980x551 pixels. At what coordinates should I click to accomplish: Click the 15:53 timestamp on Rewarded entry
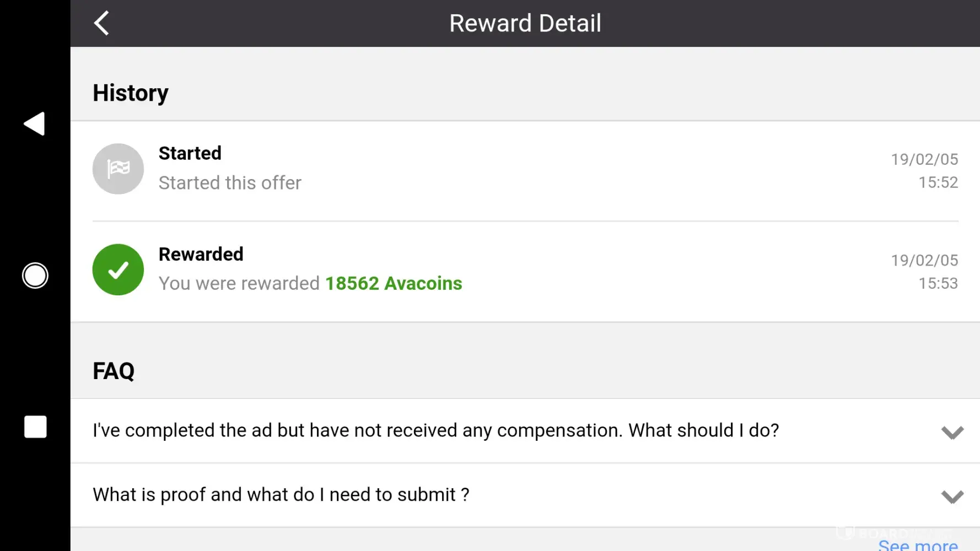[x=938, y=283]
